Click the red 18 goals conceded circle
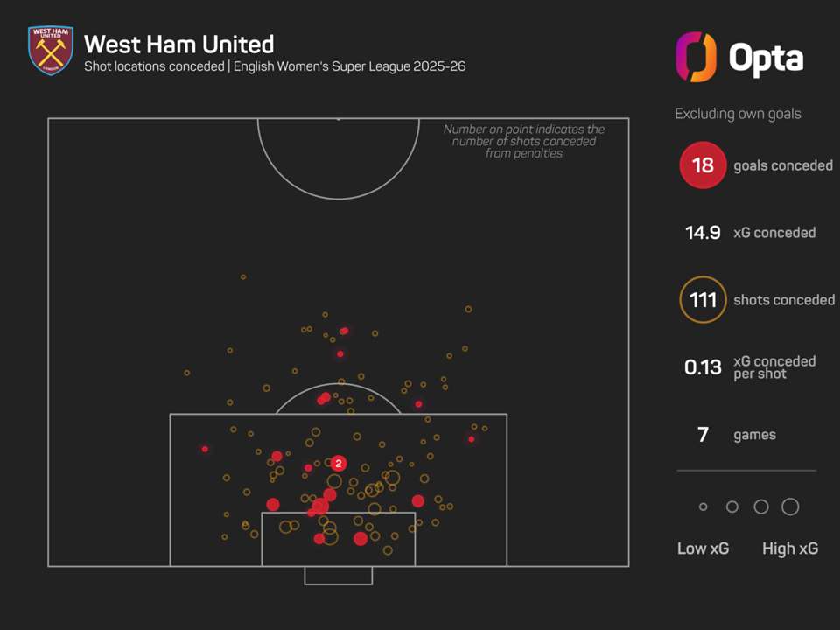The height and width of the screenshot is (630, 840). [x=702, y=165]
